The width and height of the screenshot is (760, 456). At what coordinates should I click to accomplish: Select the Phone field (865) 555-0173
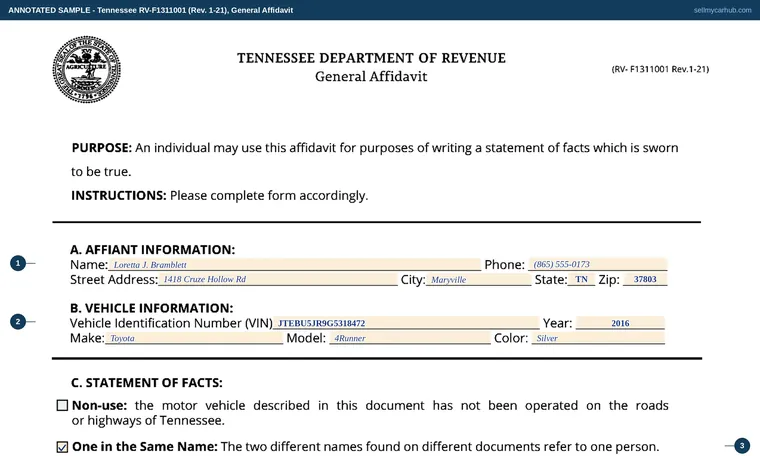[x=598, y=264]
